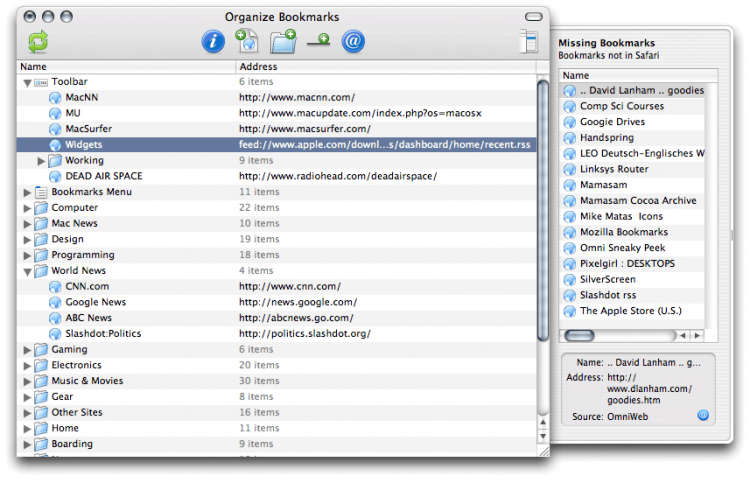Click the add separator toolbar icon
This screenshot has width=750, height=483.
point(319,41)
